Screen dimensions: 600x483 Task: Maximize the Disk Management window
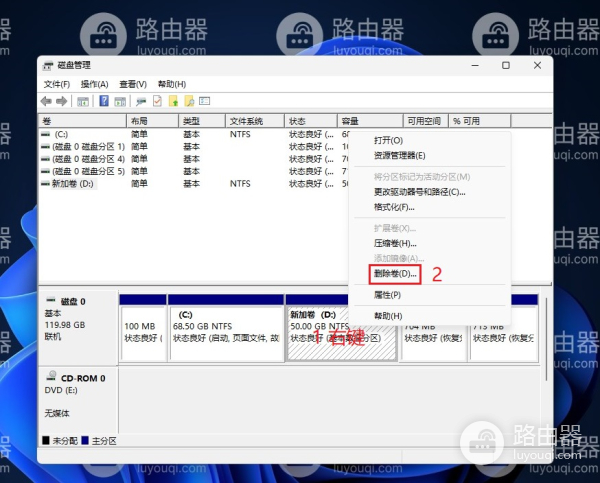(x=506, y=65)
